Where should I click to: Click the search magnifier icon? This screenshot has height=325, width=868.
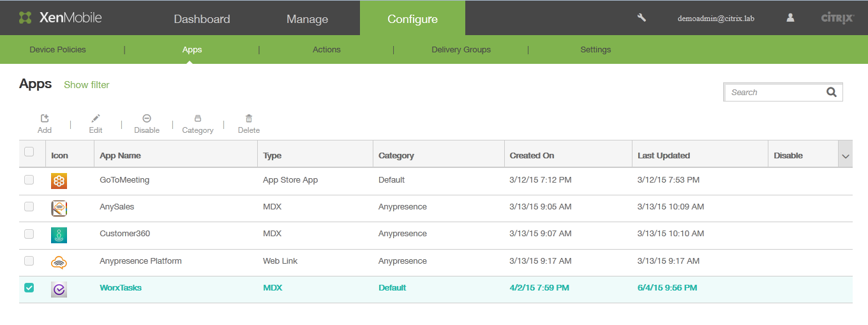831,92
